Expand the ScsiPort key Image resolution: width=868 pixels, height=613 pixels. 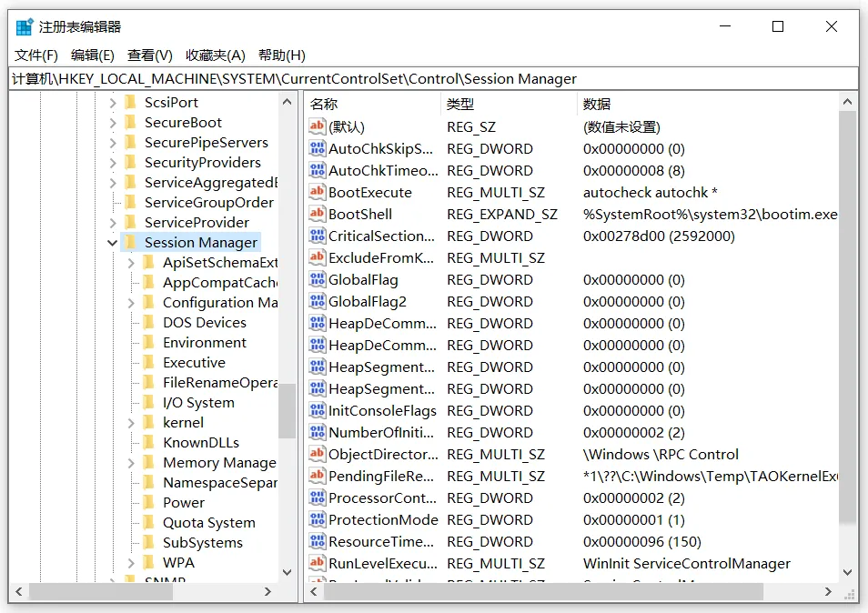click(113, 103)
